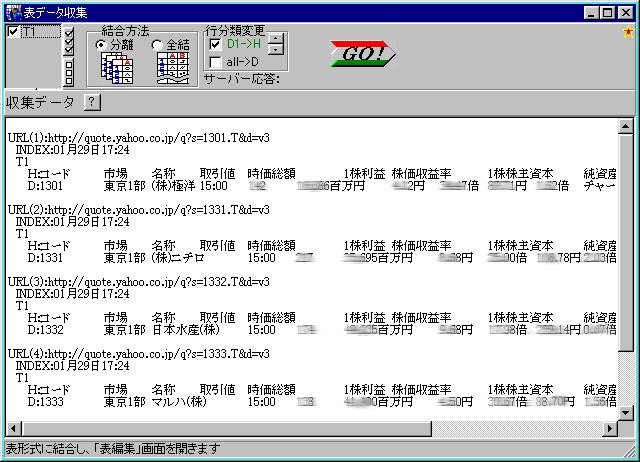Click the T1 line under URL(3)
Viewport: 640px width, 462px height.
coord(22,306)
